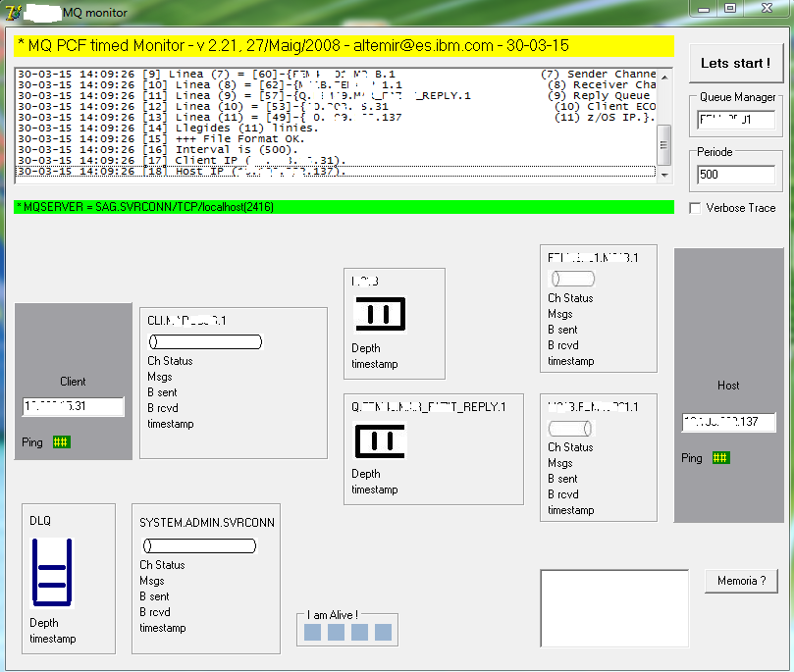Screen dimensions: 794x672
Task: Close the MQ monitor window
Action: click(767, 9)
